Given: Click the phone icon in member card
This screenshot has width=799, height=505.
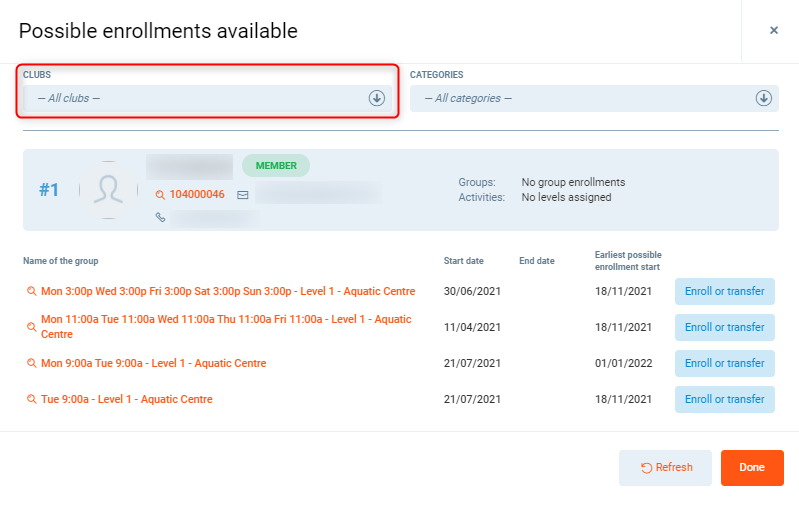Looking at the screenshot, I should point(160,217).
